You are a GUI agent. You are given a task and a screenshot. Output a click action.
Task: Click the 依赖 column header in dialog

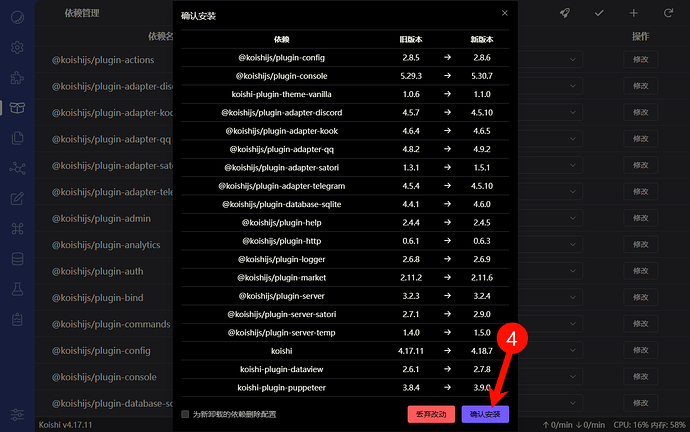[282, 39]
